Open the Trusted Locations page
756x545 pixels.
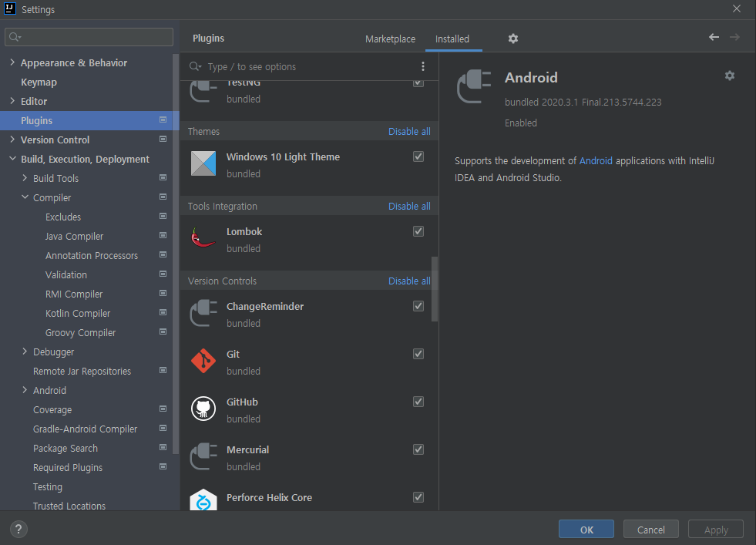[69, 506]
